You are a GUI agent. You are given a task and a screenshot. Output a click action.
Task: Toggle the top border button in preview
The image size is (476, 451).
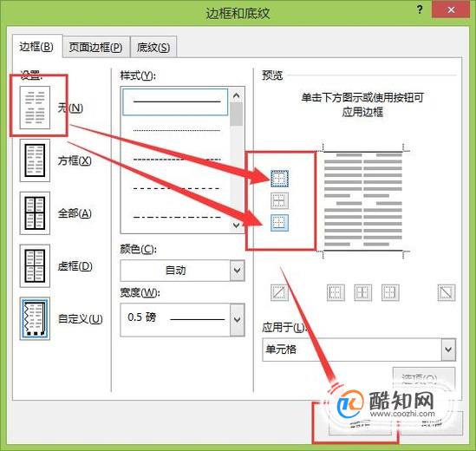(x=279, y=179)
